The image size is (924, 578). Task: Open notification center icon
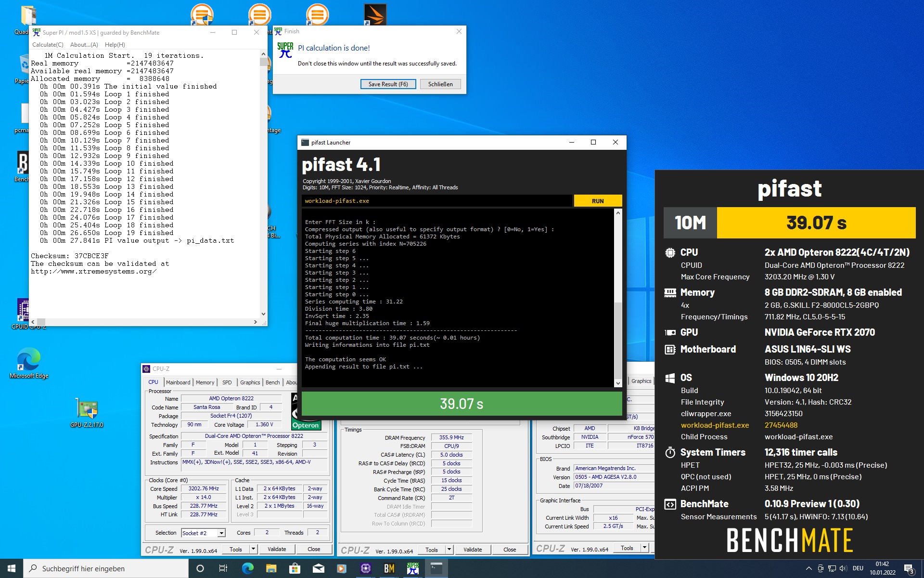pos(909,568)
